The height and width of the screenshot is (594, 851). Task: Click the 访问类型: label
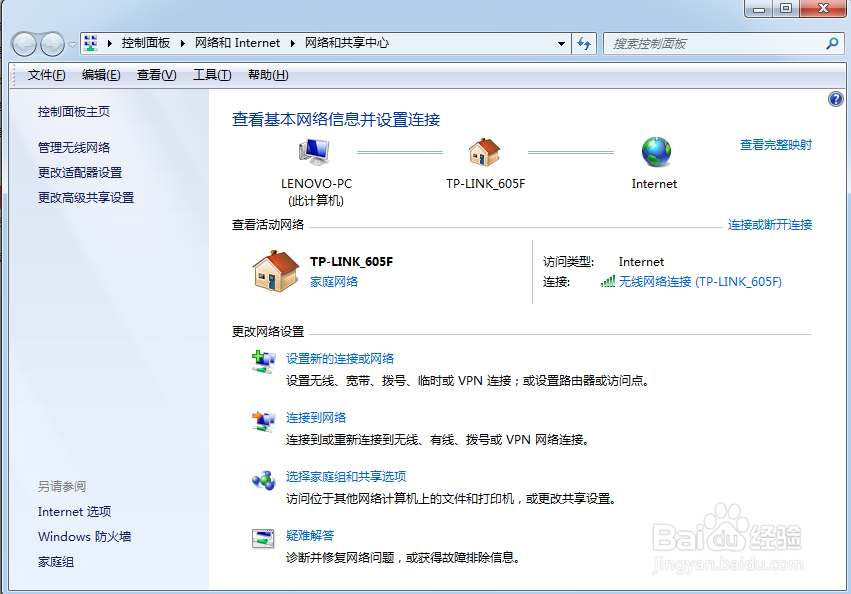click(569, 262)
